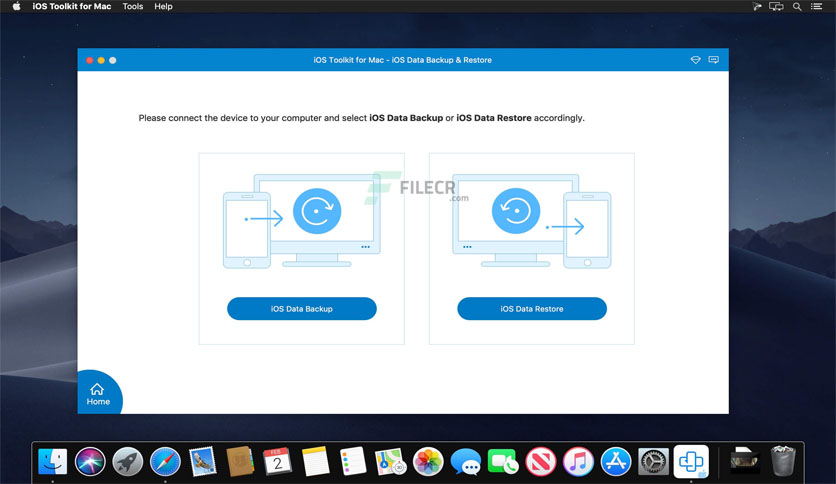Click iOS Toolkit app icon in Dock
Screen dimensions: 836x484
point(691,462)
